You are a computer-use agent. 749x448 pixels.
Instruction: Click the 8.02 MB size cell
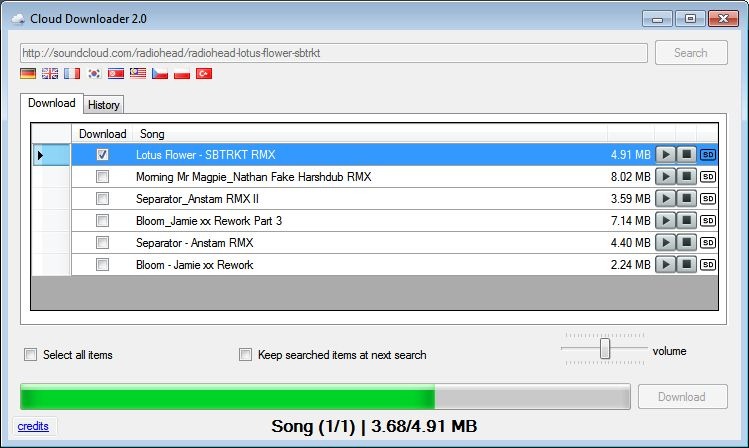631,177
